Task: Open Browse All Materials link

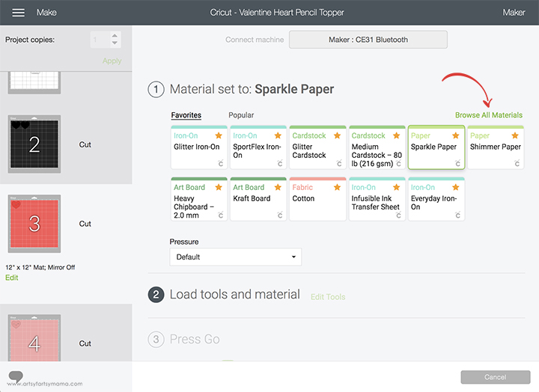Action: click(489, 115)
